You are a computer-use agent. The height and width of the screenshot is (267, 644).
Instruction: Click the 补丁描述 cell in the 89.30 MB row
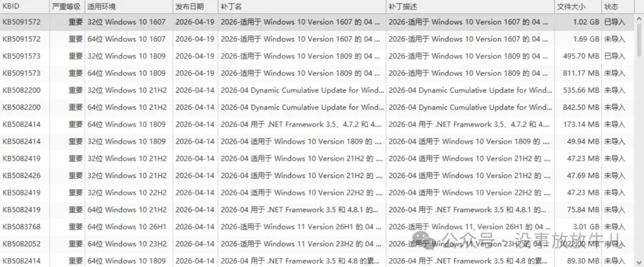pyautogui.click(x=470, y=261)
